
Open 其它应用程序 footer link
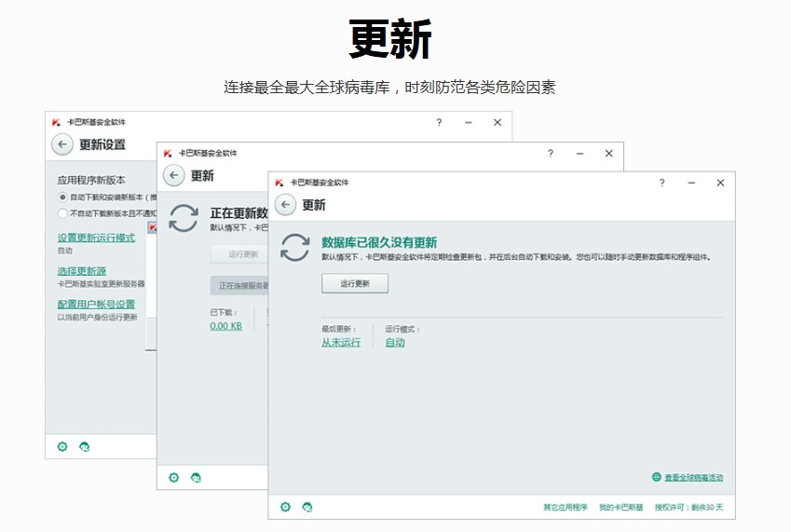point(565,507)
